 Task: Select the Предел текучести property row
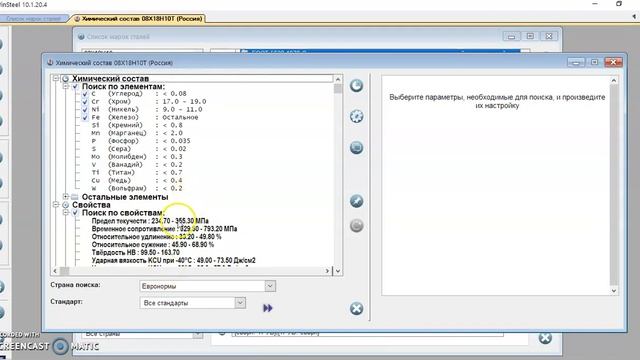pyautogui.click(x=150, y=221)
